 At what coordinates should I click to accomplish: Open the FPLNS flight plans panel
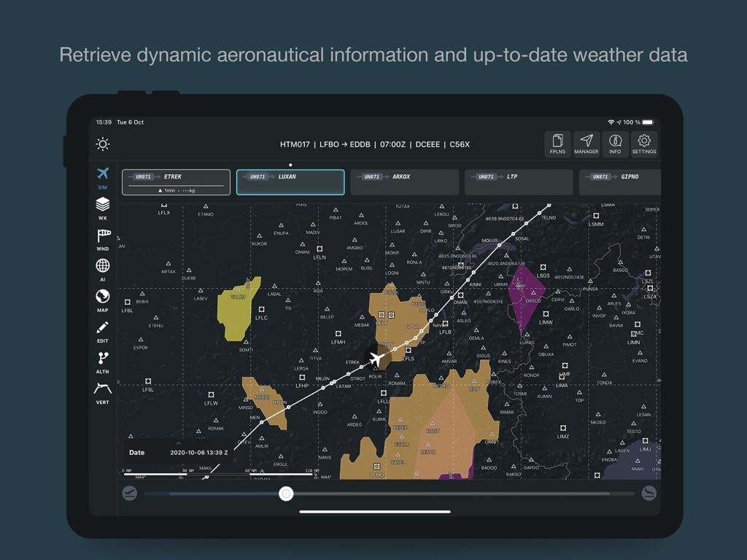coord(558,144)
